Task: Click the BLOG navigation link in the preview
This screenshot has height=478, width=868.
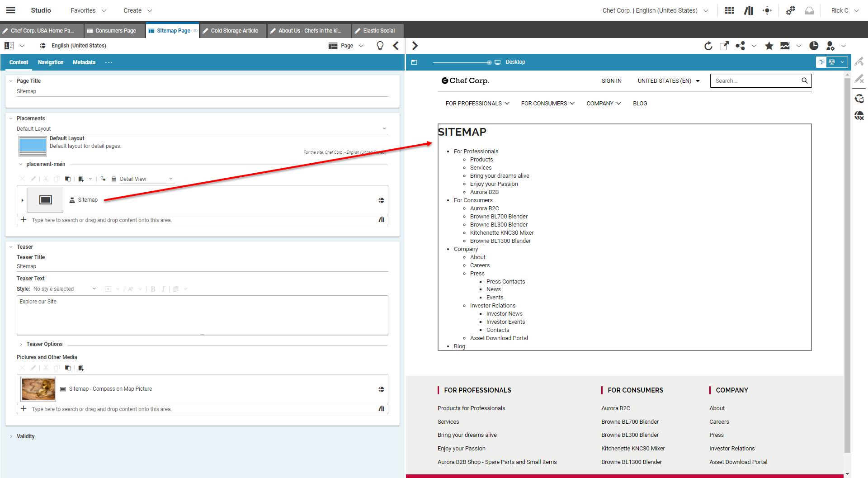Action: pyautogui.click(x=640, y=104)
